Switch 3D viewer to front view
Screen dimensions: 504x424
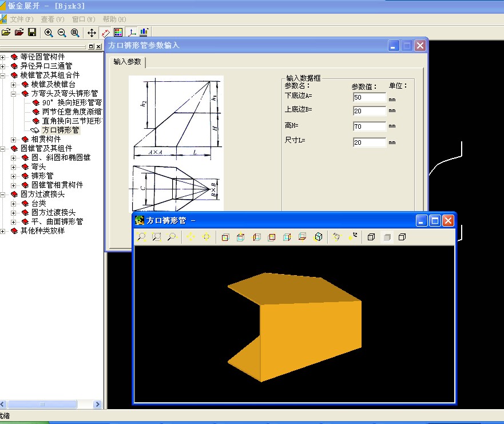pos(225,237)
